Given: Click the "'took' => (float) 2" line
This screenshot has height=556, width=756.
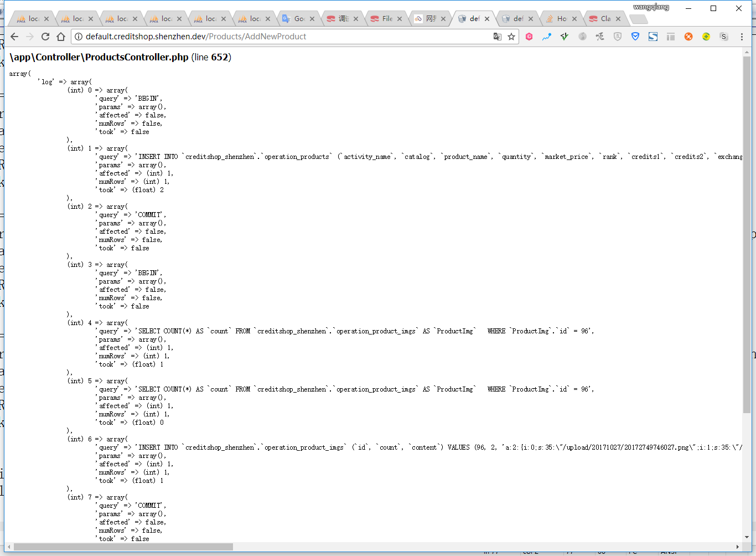Looking at the screenshot, I should tap(130, 190).
